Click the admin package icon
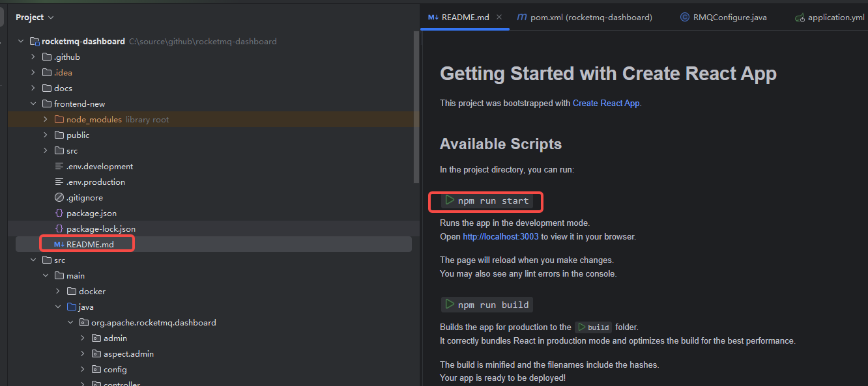868x386 pixels. (96, 338)
